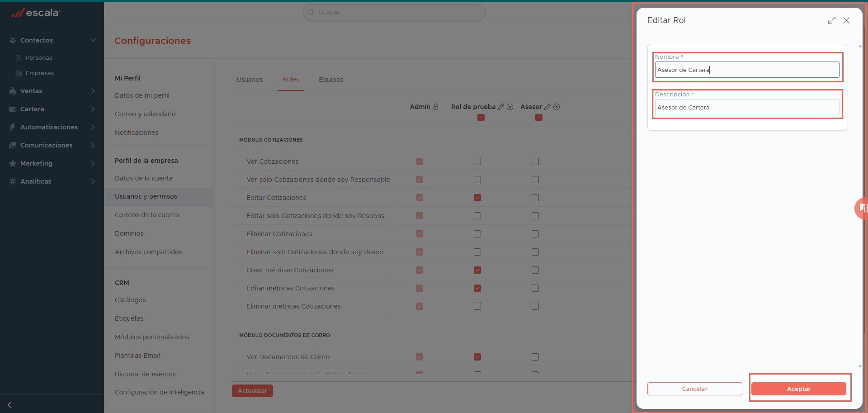Viewport: 868px width, 413px height.
Task: Click the Marketing star icon
Action: 13,163
